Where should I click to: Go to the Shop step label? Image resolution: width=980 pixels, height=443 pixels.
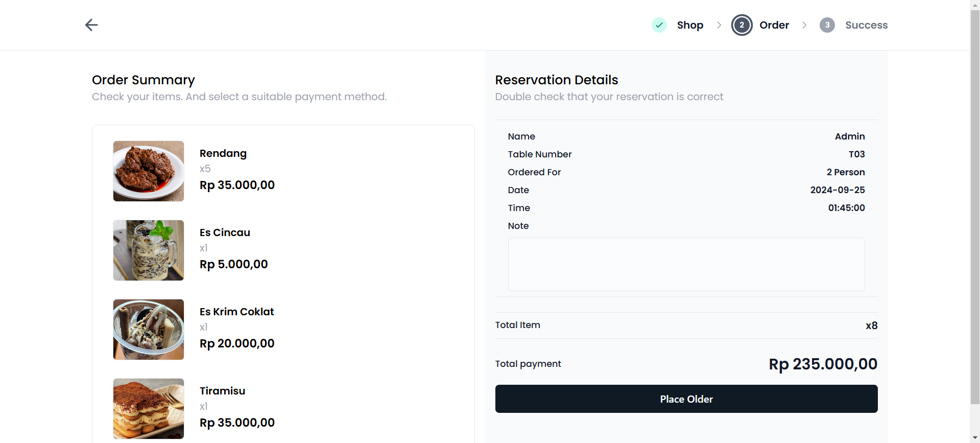coord(690,25)
